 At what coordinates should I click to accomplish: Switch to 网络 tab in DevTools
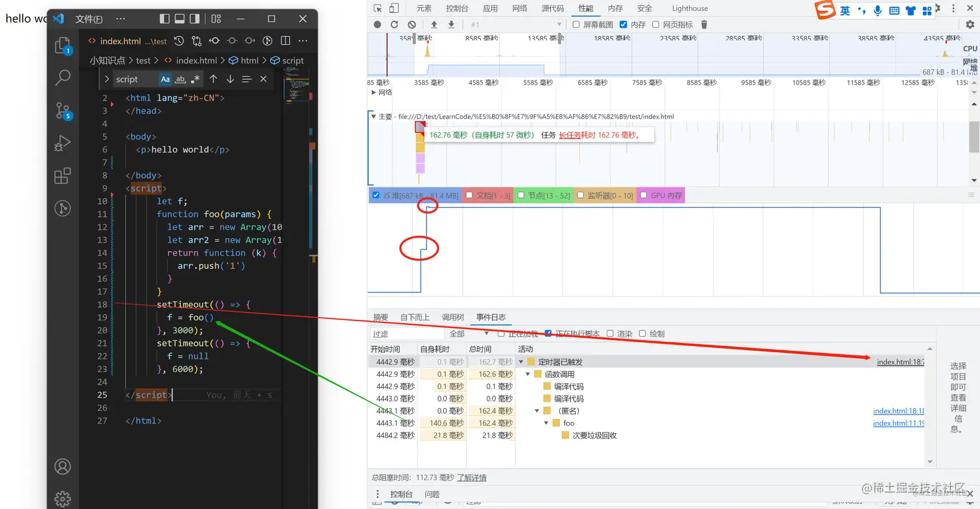click(x=519, y=8)
